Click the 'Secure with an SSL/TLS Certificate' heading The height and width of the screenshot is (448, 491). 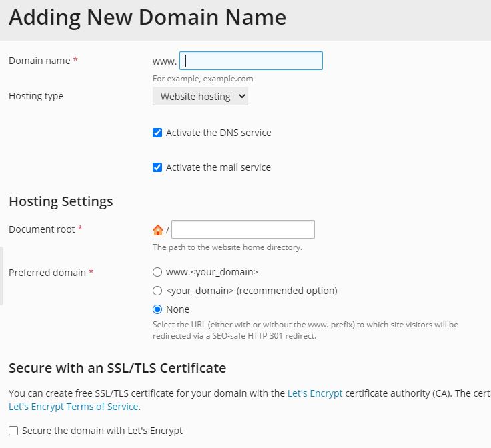coord(117,368)
